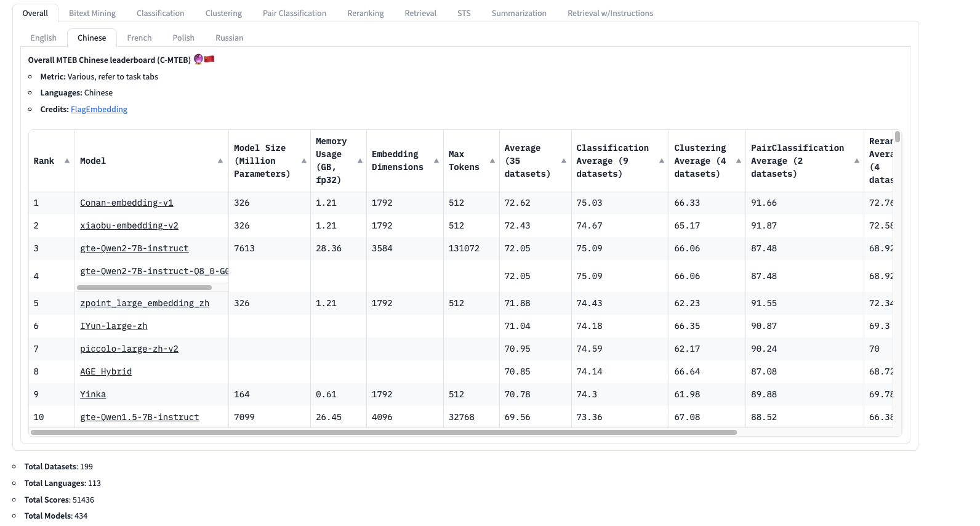Image resolution: width=980 pixels, height=526 pixels.
Task: Select the French language tab
Action: (139, 38)
